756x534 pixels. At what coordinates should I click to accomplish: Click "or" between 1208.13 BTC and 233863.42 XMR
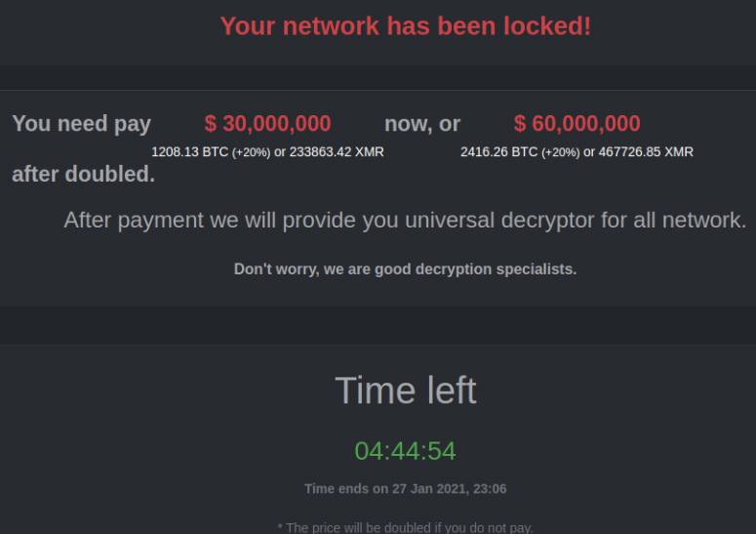(x=280, y=152)
